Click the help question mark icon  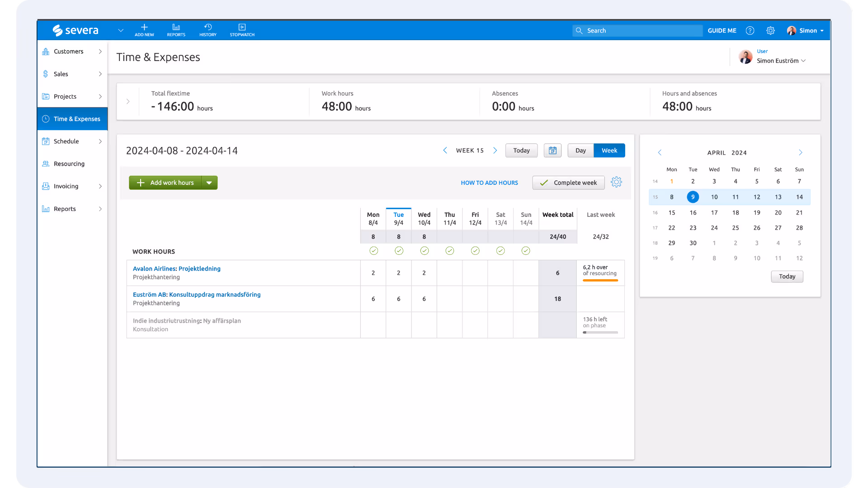750,31
